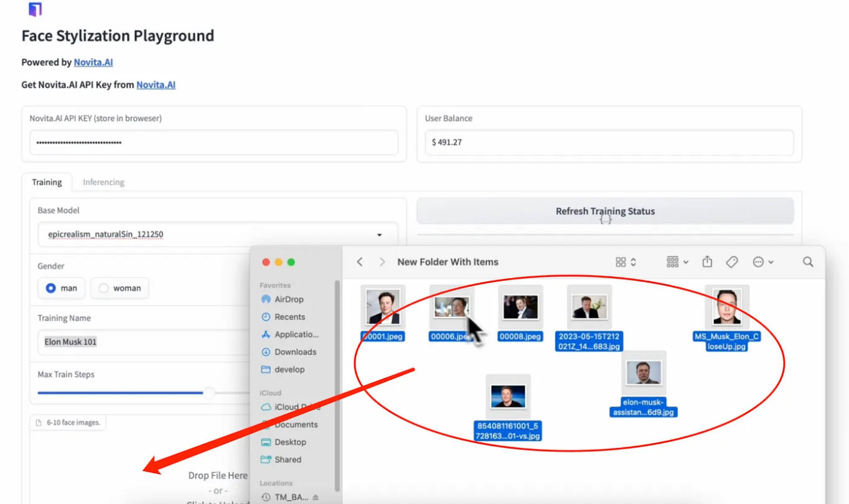
Task: Expand the Finder group-by dropdown
Action: tap(677, 262)
